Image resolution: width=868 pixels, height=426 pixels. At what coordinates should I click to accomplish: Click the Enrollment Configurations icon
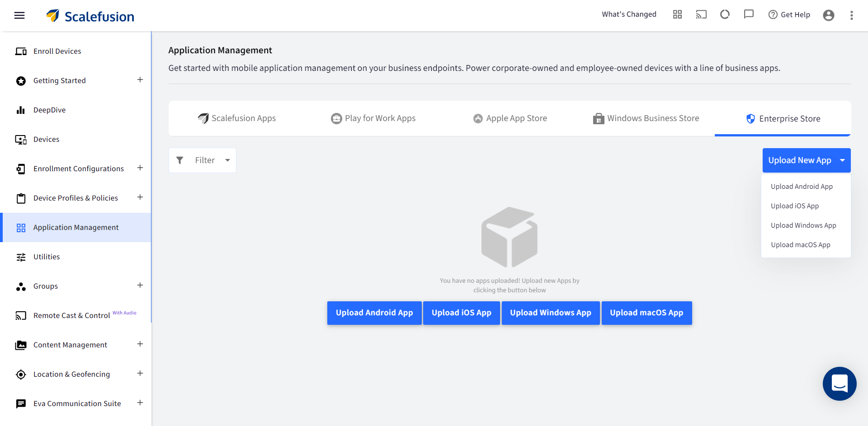coord(21,169)
